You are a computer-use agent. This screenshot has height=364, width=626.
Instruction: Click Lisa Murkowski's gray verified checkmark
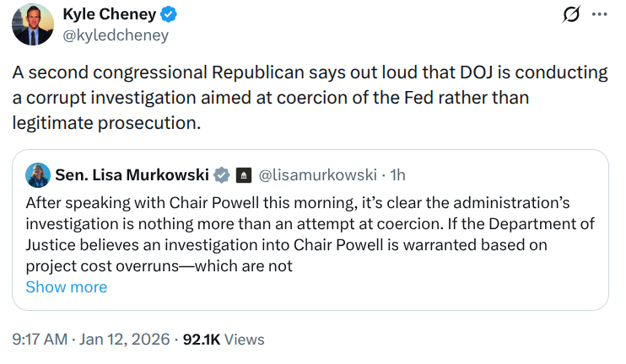(x=221, y=175)
